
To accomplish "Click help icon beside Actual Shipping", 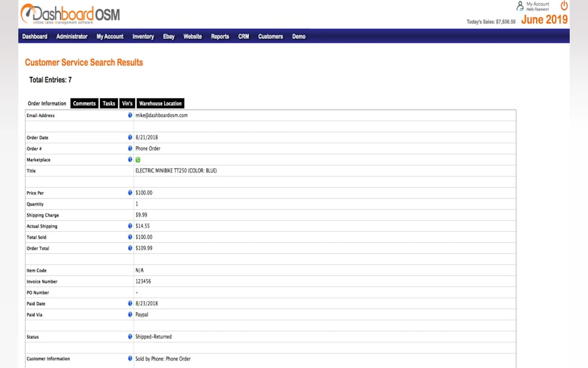I will pos(130,226).
